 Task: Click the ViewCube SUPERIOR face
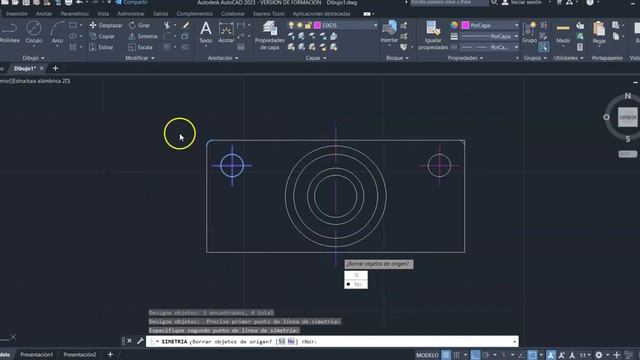627,117
